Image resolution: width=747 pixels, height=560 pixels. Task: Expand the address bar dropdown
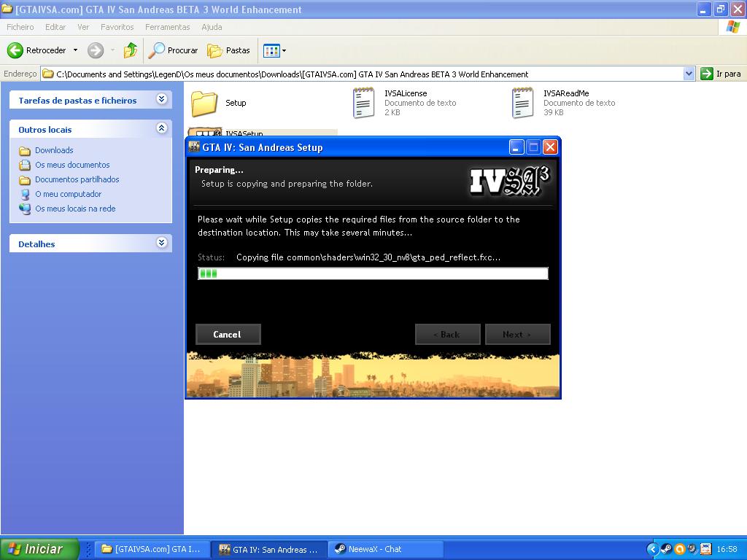click(689, 74)
